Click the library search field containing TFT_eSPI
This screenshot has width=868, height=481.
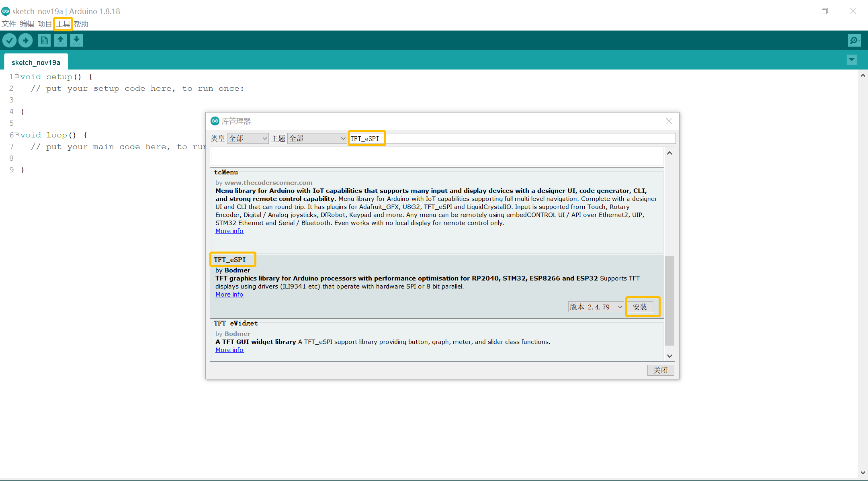point(510,139)
